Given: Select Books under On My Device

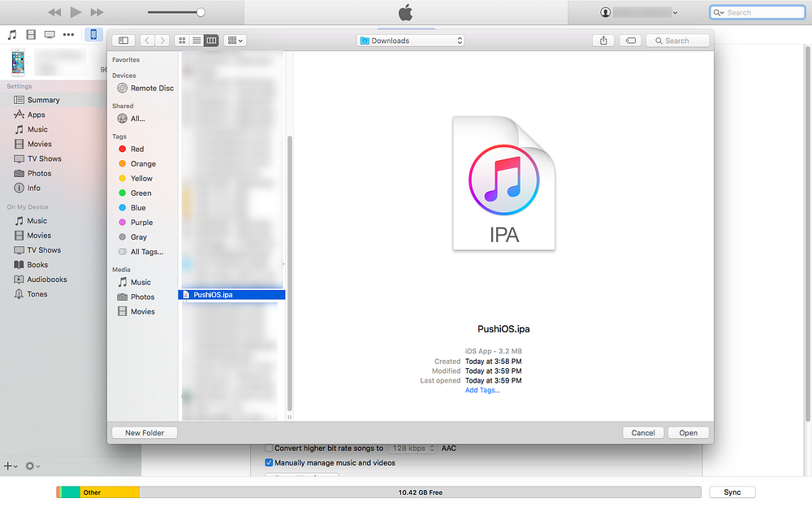Looking at the screenshot, I should [x=37, y=265].
